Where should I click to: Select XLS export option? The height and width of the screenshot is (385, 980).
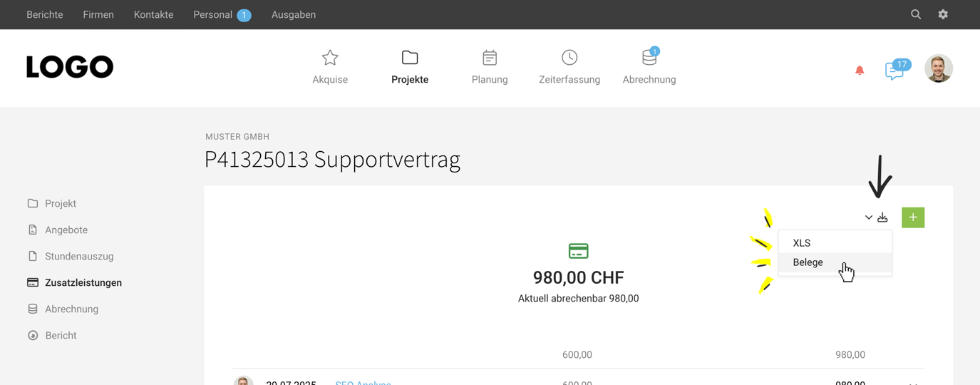[x=802, y=243]
